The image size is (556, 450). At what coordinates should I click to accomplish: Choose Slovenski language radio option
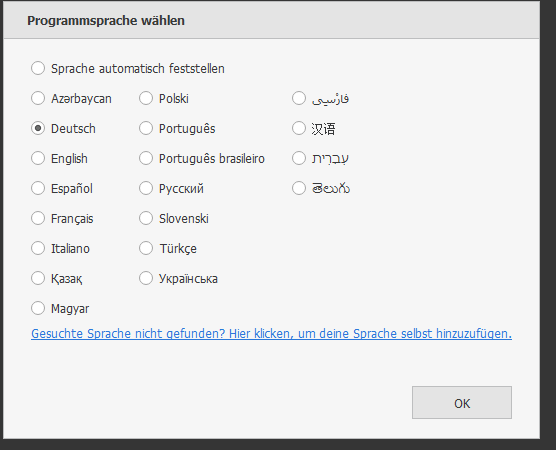tap(146, 218)
